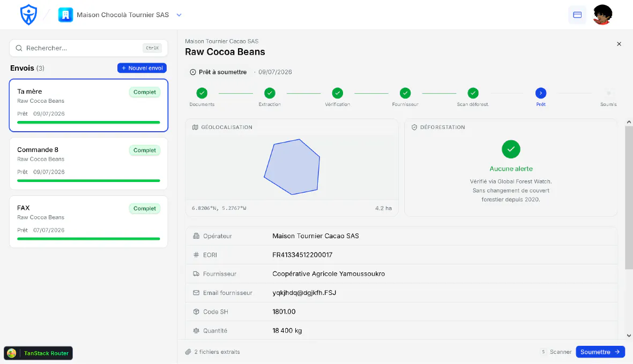This screenshot has width=633, height=364.
Task: Click the Déforestation shield icon
Action: (x=414, y=127)
